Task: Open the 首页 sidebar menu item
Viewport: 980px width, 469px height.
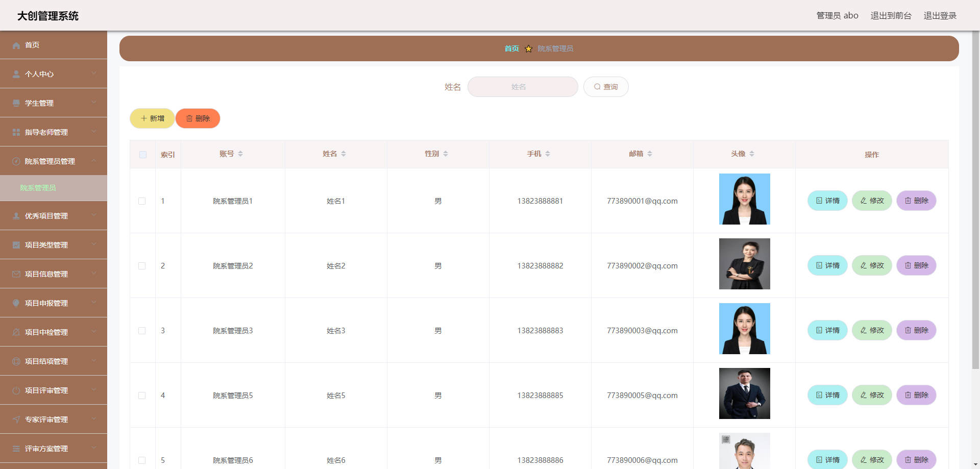Action: point(54,45)
